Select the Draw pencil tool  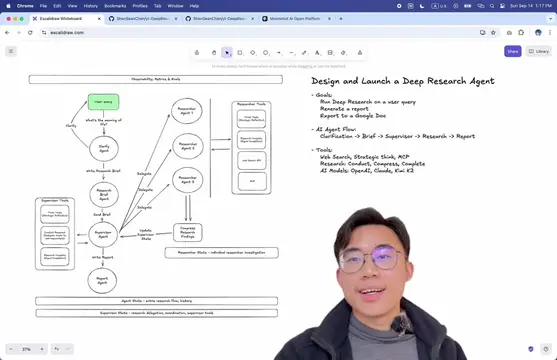click(x=304, y=53)
